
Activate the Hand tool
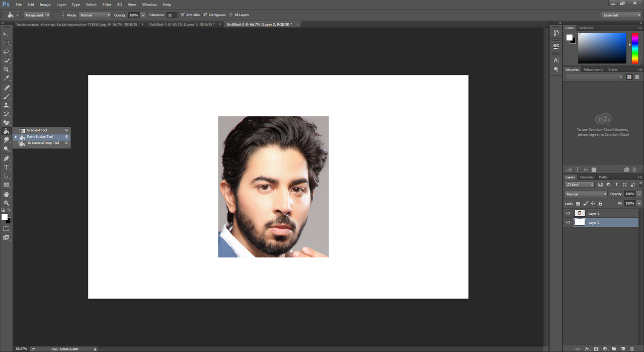pos(7,194)
